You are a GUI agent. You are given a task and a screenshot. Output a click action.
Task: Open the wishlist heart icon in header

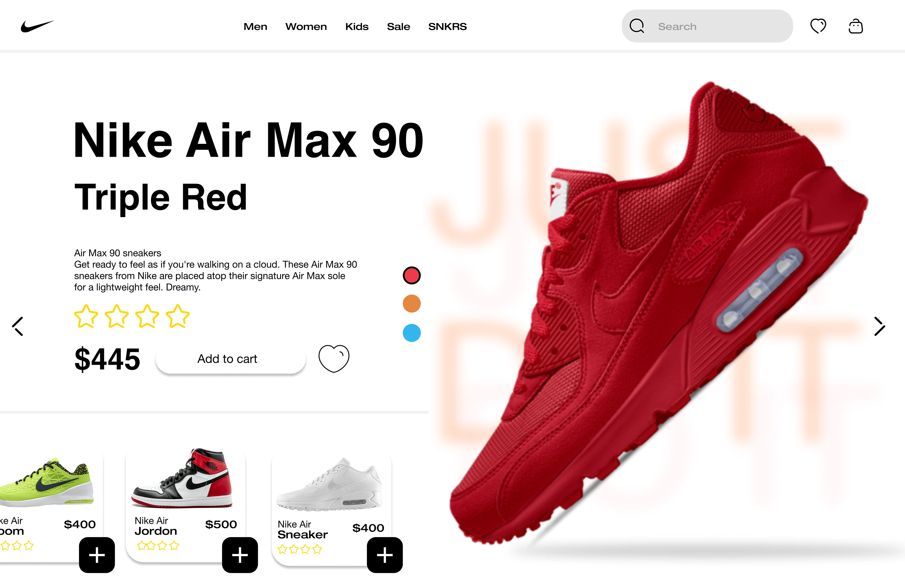818,26
